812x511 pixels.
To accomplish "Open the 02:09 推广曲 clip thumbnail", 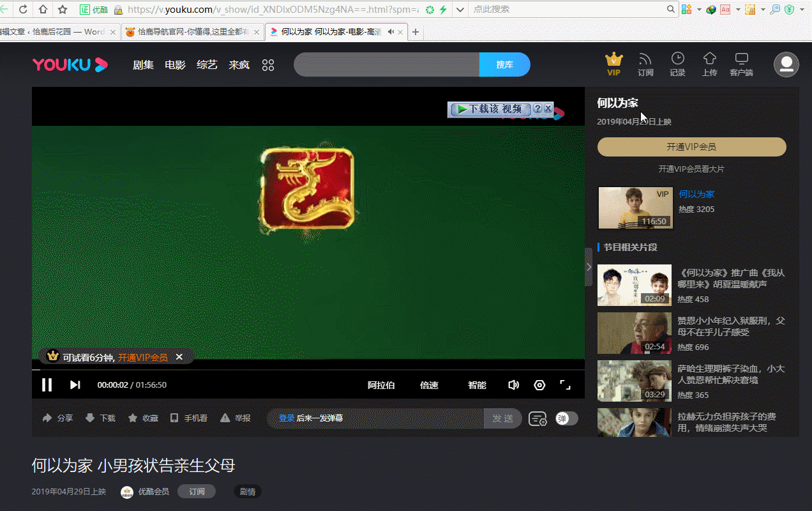I will tap(635, 285).
